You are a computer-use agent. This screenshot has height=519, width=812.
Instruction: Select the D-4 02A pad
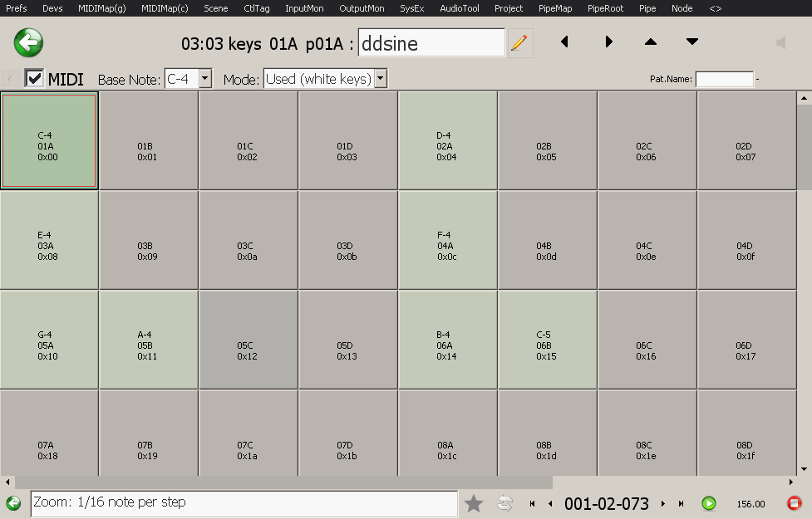[x=447, y=140]
